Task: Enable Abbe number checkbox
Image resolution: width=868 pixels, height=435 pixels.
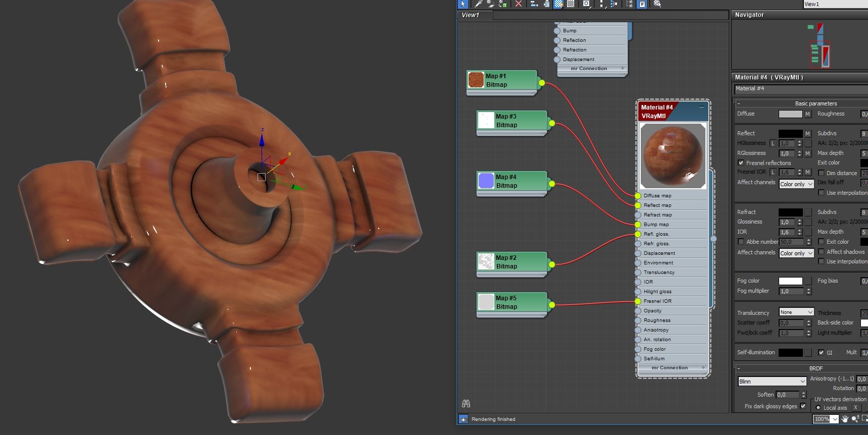Action: click(x=741, y=242)
